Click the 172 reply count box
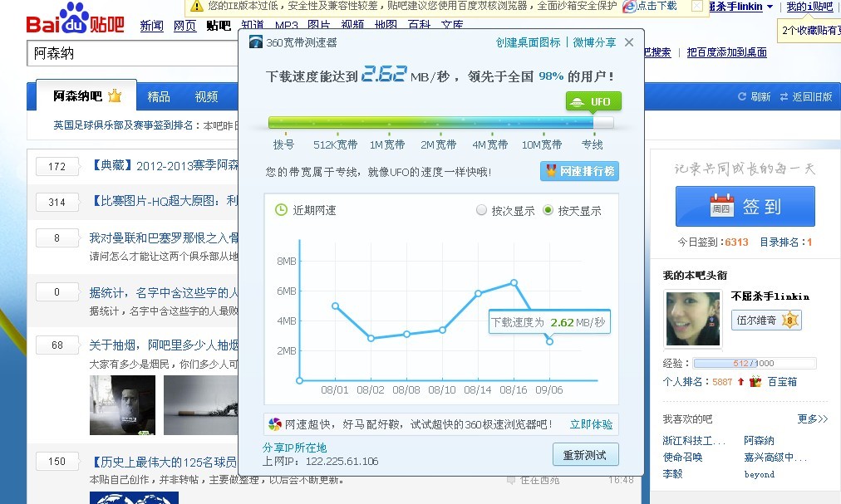This screenshot has width=841, height=504. point(57,166)
